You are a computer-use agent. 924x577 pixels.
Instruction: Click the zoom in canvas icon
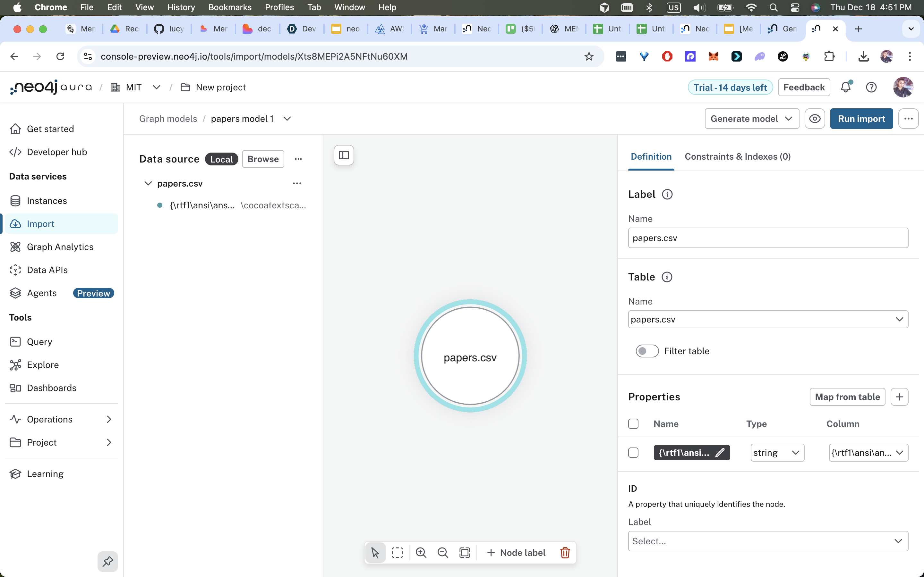[421, 553]
